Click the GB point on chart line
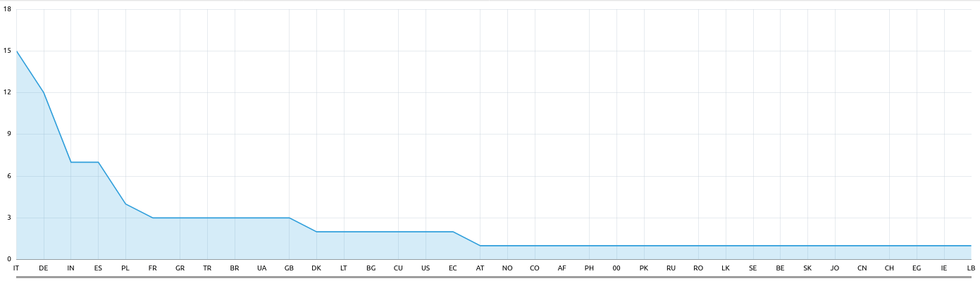 point(289,218)
